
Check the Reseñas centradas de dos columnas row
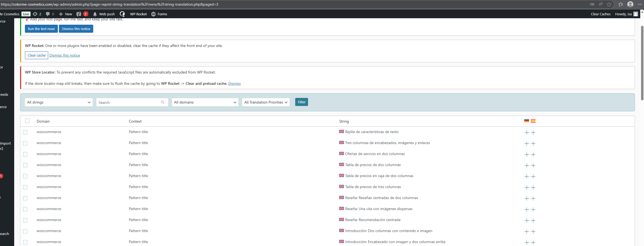pos(25,198)
